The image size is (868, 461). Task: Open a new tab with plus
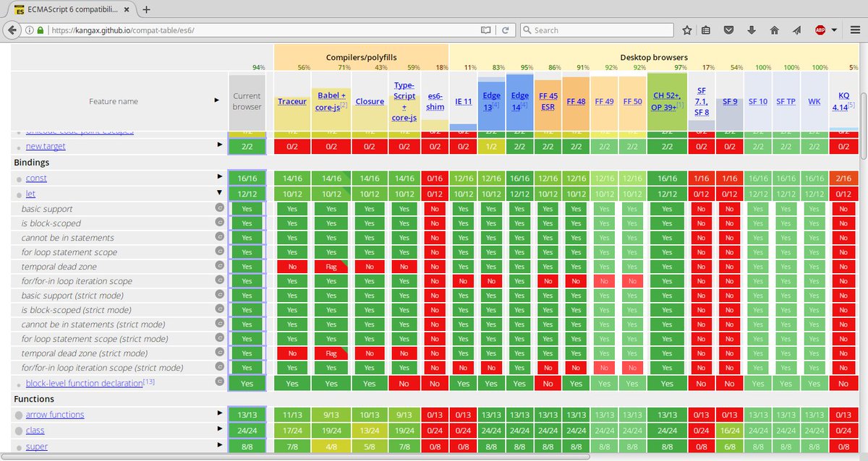click(146, 9)
